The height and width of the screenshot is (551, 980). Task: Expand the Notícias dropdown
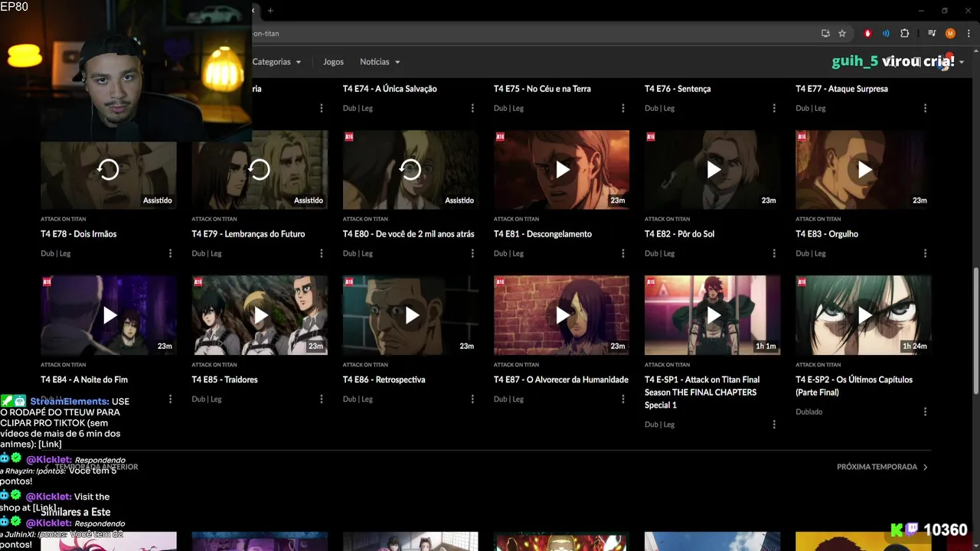[380, 62]
